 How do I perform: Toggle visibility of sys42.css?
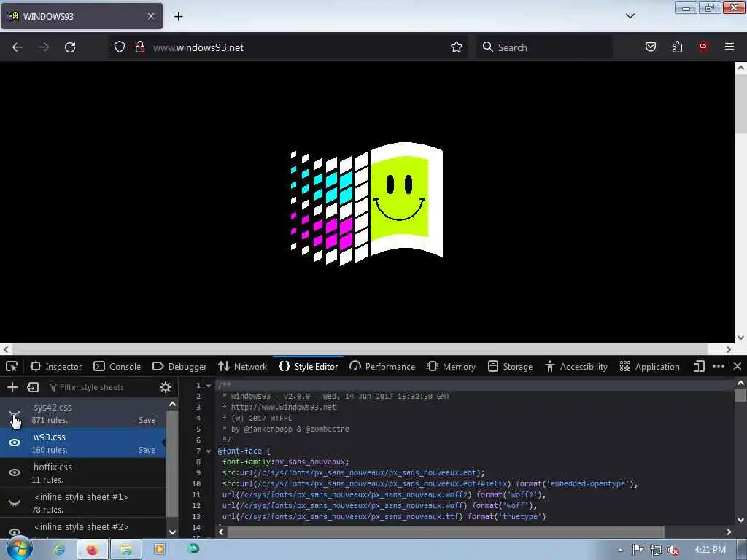15,413
